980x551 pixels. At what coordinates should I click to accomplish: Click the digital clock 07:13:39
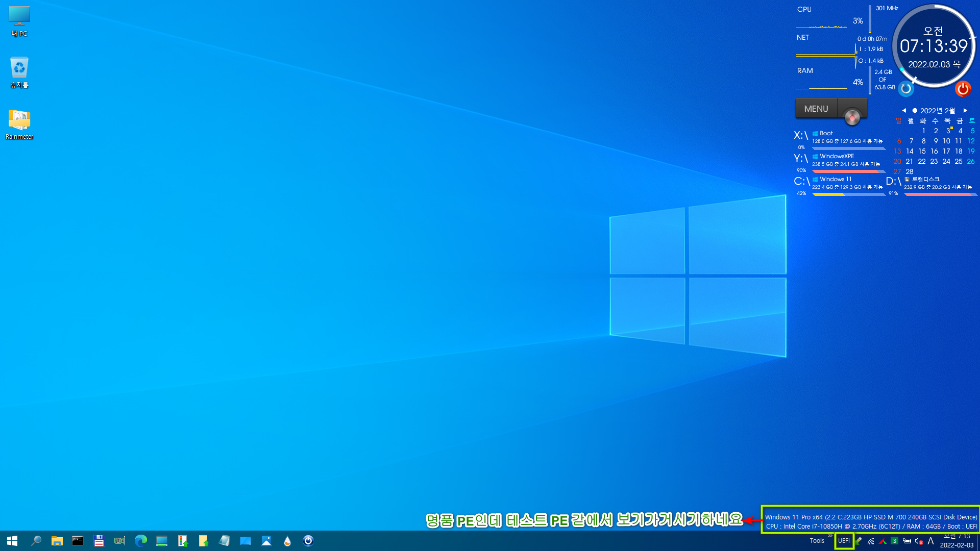[x=934, y=46]
